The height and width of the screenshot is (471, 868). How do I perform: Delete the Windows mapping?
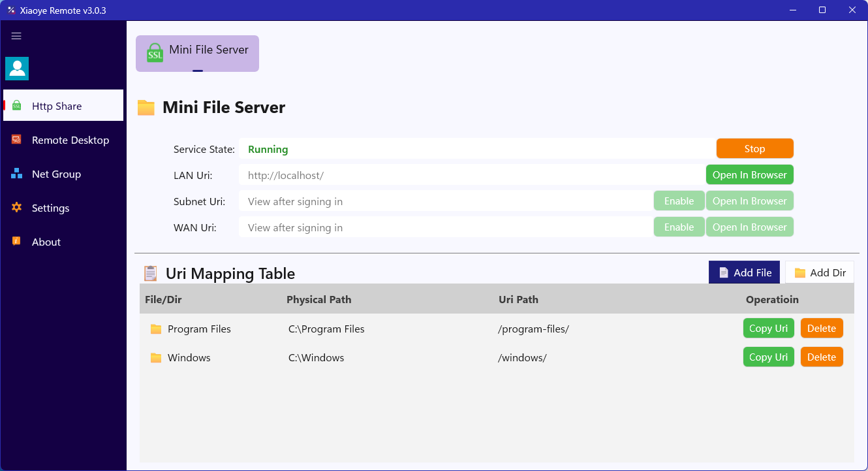tap(822, 357)
